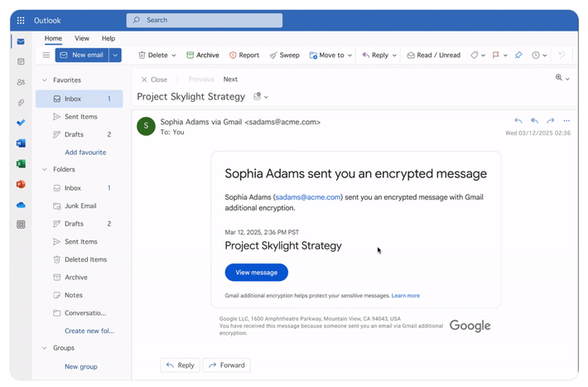Open the New email dropdown arrow
The height and width of the screenshot is (387, 588).
[x=115, y=56]
